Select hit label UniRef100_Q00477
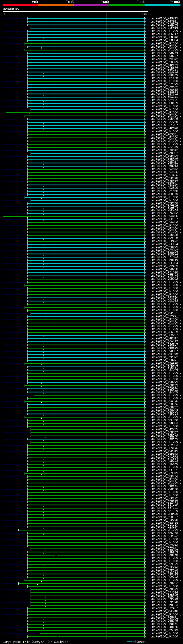 point(164,342)
